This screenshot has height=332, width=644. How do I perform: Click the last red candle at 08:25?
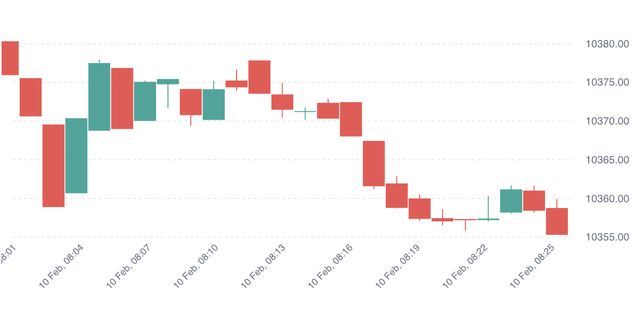point(557,221)
